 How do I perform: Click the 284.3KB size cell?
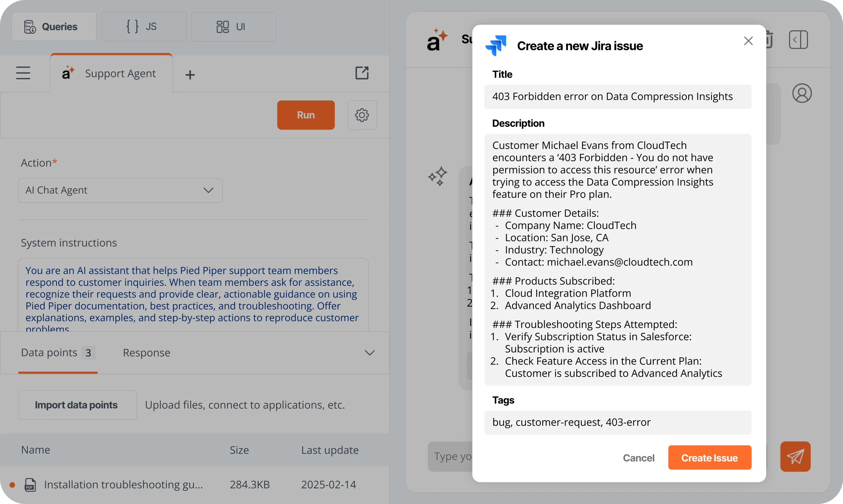tap(250, 485)
